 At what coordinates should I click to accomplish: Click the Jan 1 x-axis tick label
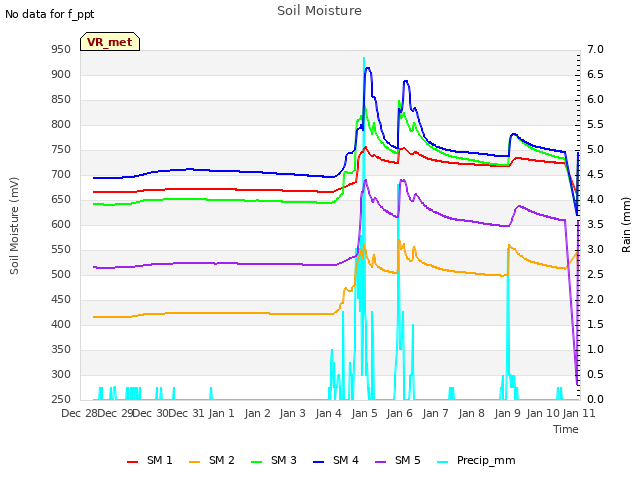point(222,413)
